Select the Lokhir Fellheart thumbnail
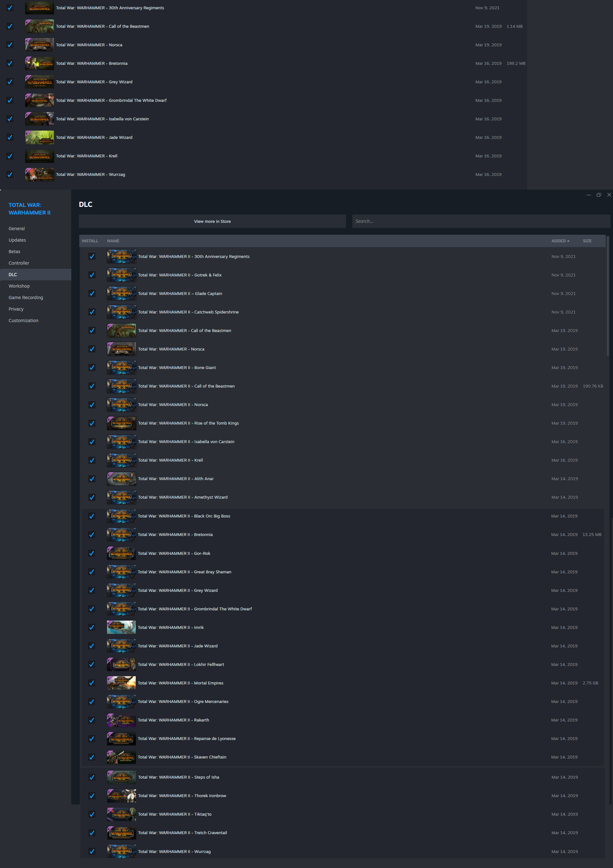 tap(121, 664)
